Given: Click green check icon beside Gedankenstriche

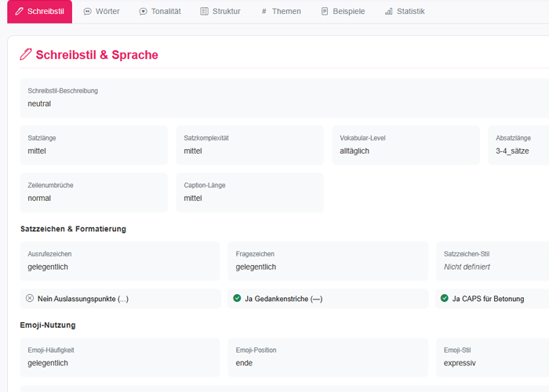Looking at the screenshot, I should [237, 298].
